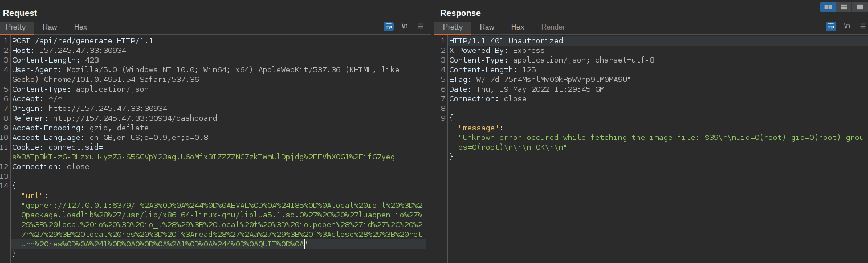Viewport: 868px width, 263px height.
Task: Open the Pretty tab in the Request panel
Action: [x=16, y=27]
